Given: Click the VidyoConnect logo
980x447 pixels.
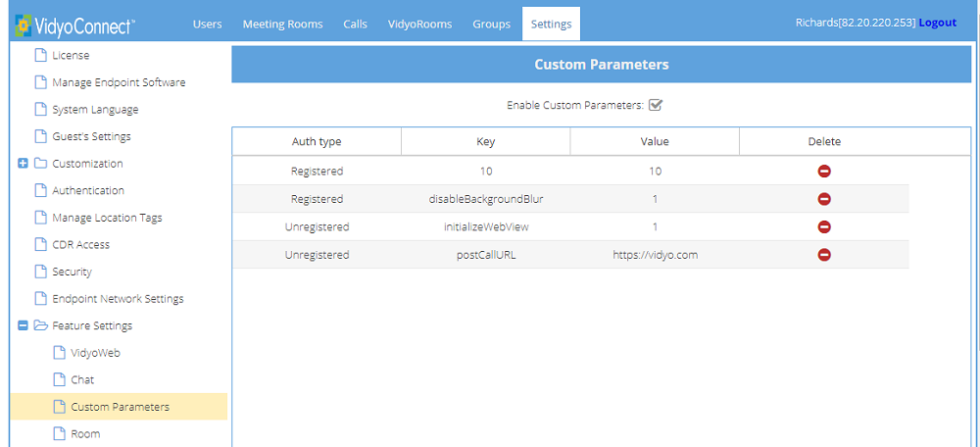Looking at the screenshot, I should pyautogui.click(x=74, y=24).
